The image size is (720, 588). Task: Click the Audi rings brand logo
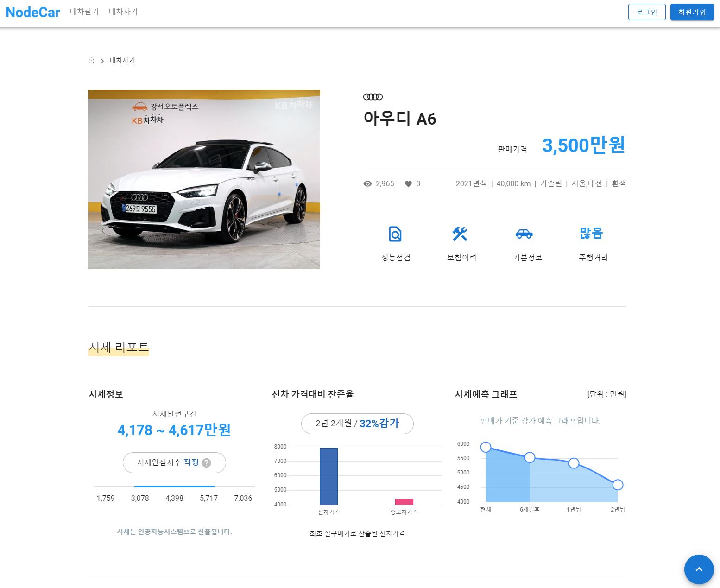pyautogui.click(x=373, y=97)
